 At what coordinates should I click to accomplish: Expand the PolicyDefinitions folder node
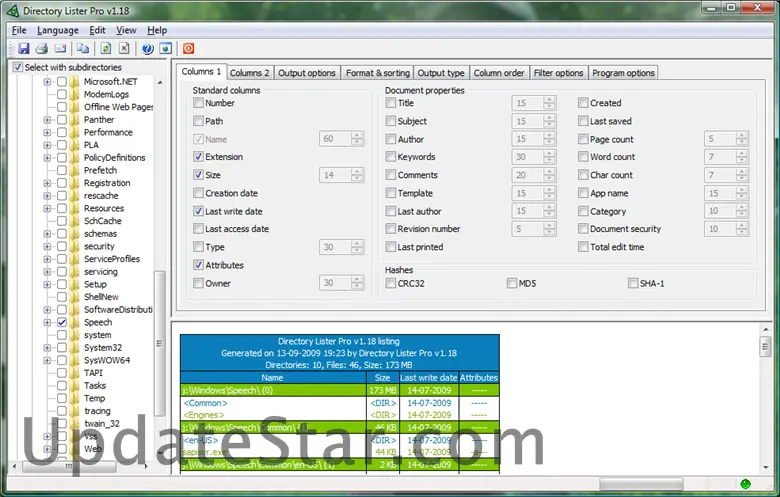pos(47,158)
